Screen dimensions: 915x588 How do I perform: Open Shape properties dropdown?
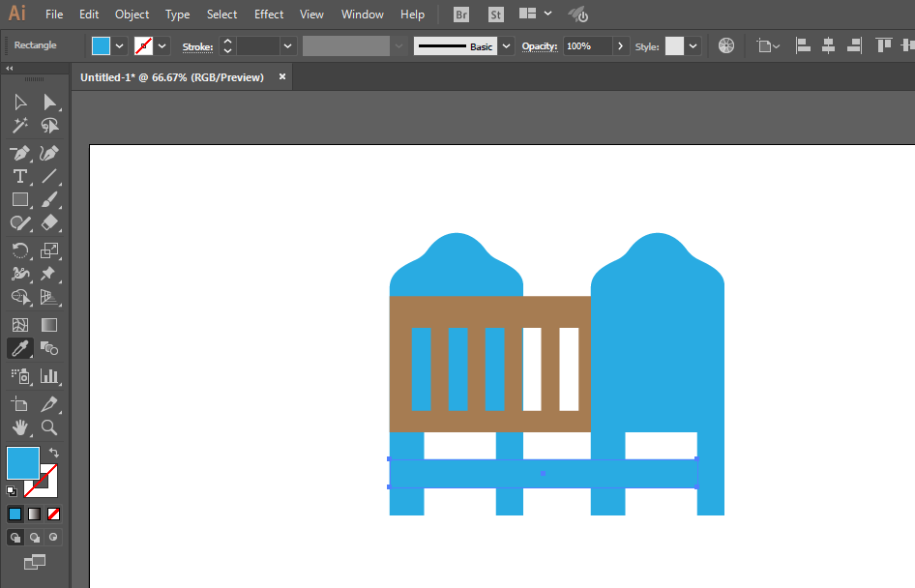pyautogui.click(x=768, y=46)
